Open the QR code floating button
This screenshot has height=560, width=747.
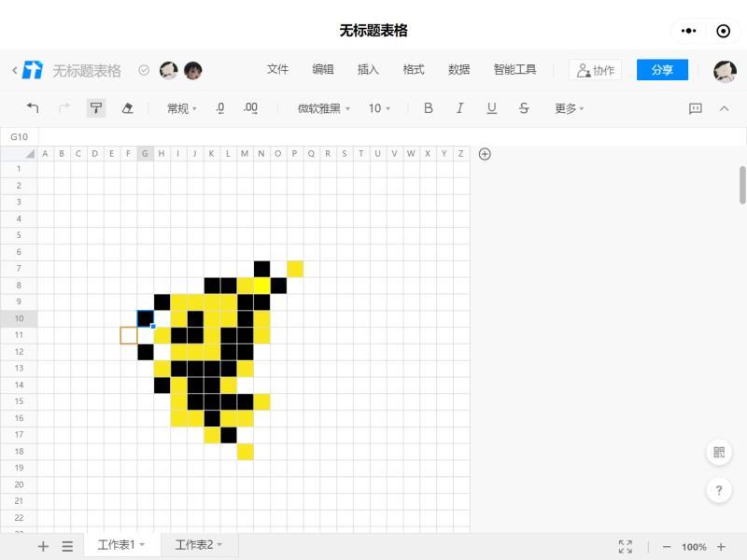tap(719, 453)
